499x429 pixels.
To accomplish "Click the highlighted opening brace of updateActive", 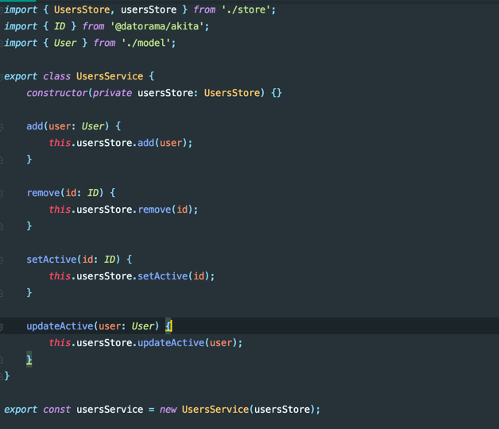I will pyautogui.click(x=168, y=326).
